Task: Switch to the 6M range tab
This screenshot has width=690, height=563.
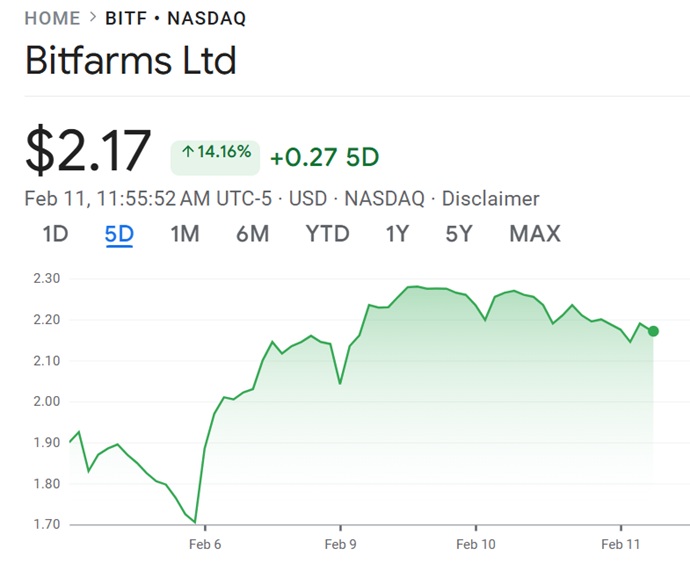Action: (x=252, y=234)
